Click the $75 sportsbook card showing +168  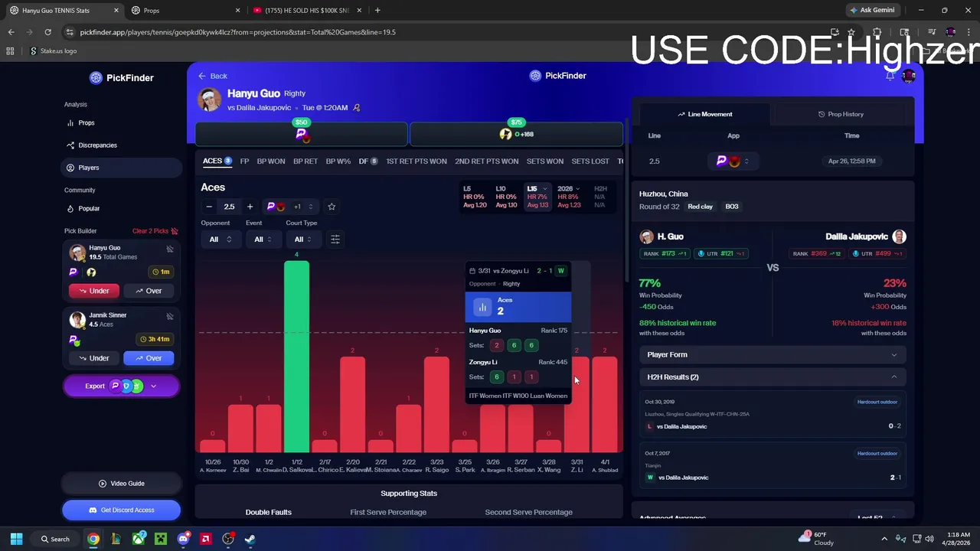(517, 134)
